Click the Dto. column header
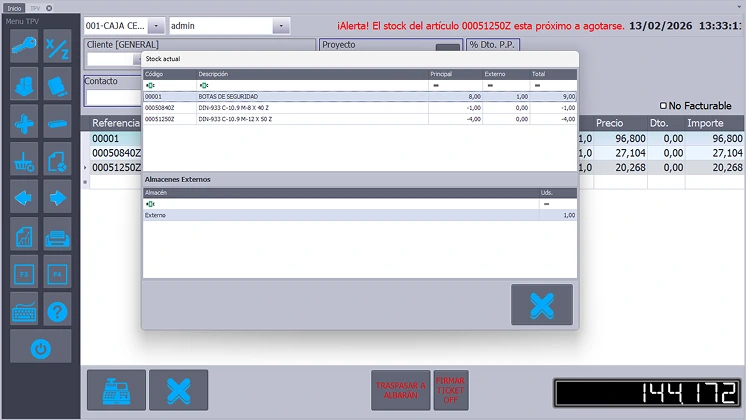This screenshot has width=746, height=420. coord(666,123)
